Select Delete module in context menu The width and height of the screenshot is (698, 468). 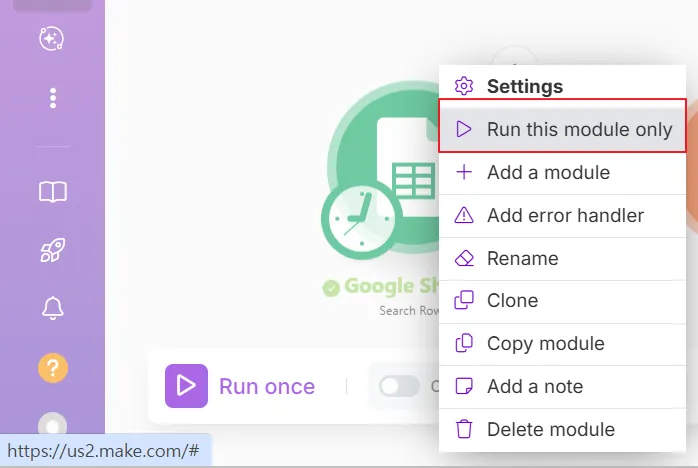[550, 429]
